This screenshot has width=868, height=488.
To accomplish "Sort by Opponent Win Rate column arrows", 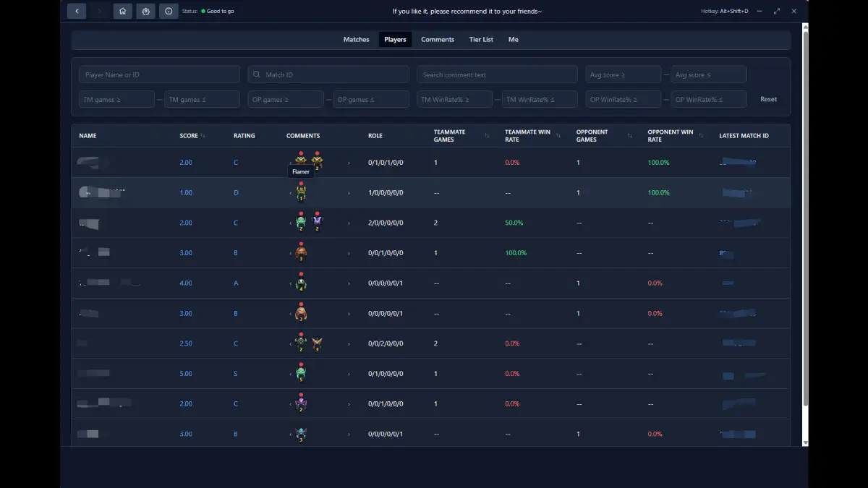I will point(702,136).
